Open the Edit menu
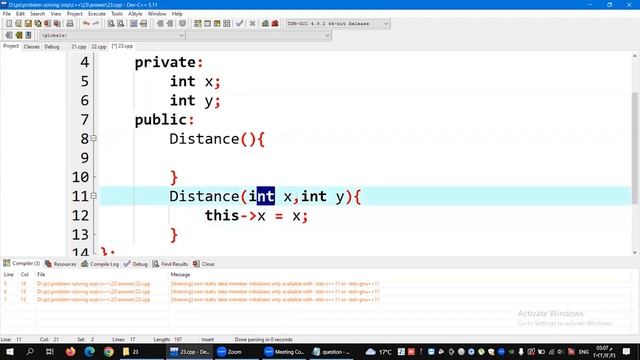 (x=20, y=14)
